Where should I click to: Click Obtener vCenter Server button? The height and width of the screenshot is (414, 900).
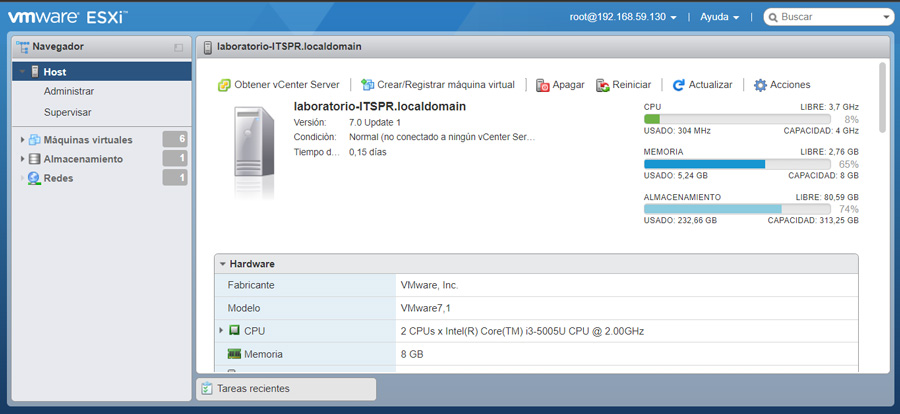tap(278, 85)
